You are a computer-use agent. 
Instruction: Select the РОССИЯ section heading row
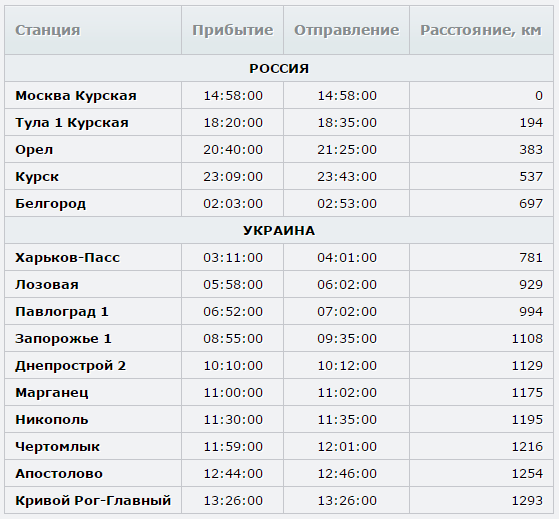point(279,68)
